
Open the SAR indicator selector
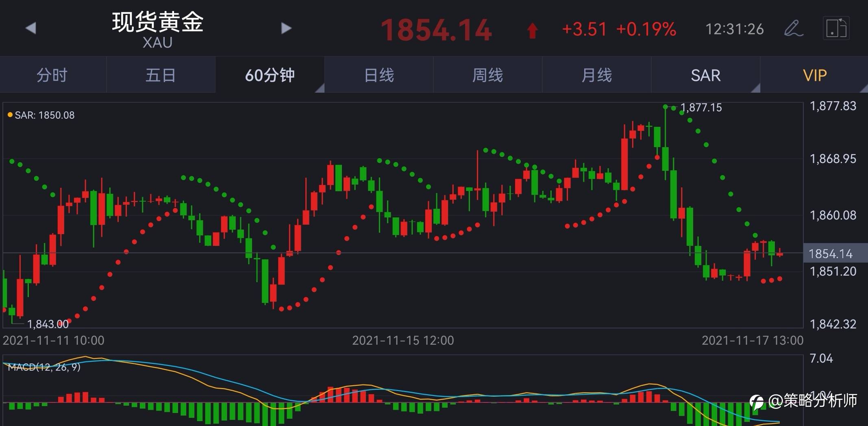[706, 75]
